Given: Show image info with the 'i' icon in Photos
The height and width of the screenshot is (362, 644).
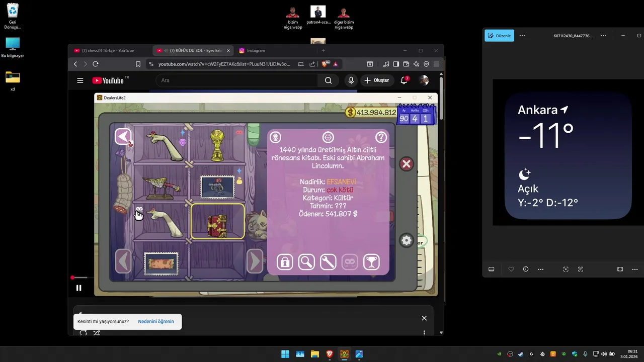Looking at the screenshot, I should (526, 269).
